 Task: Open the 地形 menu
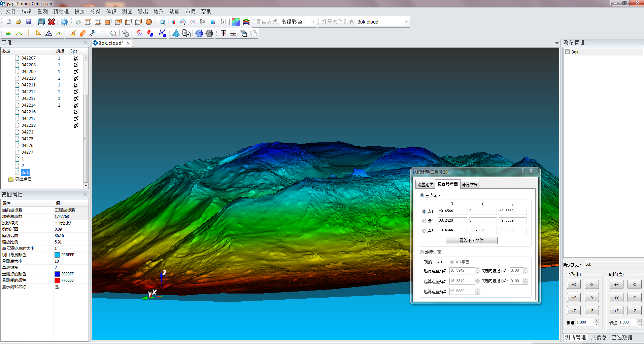159,11
